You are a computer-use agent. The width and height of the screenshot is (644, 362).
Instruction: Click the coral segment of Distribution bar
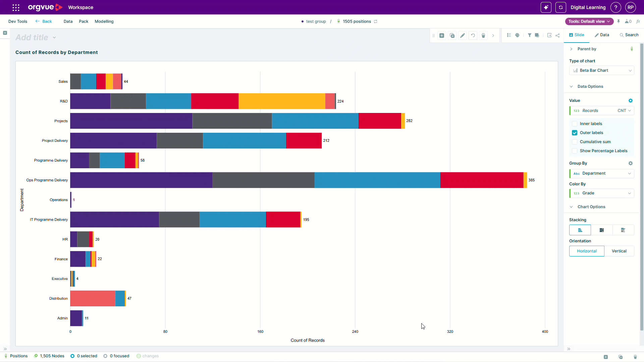[93, 298]
